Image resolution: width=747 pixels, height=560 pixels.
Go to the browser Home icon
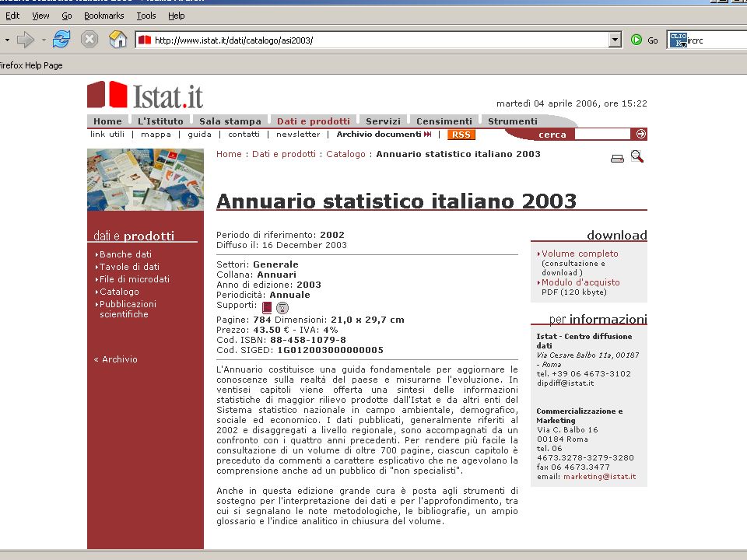117,39
